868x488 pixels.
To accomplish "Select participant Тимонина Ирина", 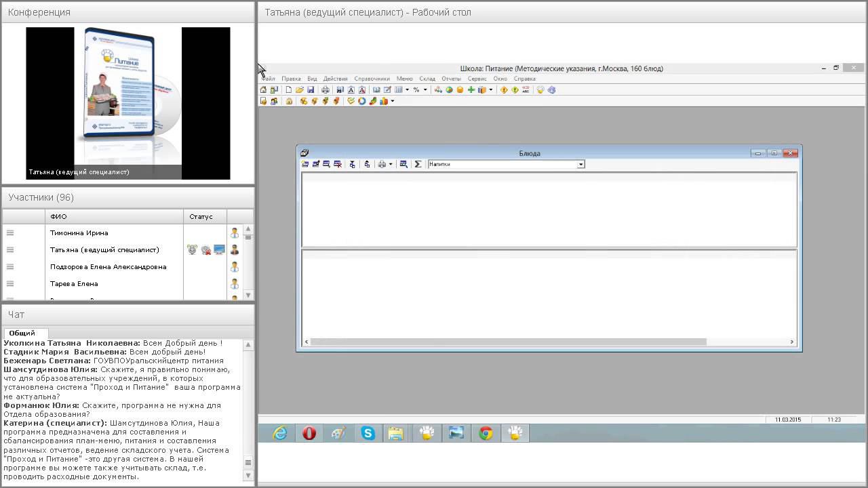I will click(x=79, y=232).
